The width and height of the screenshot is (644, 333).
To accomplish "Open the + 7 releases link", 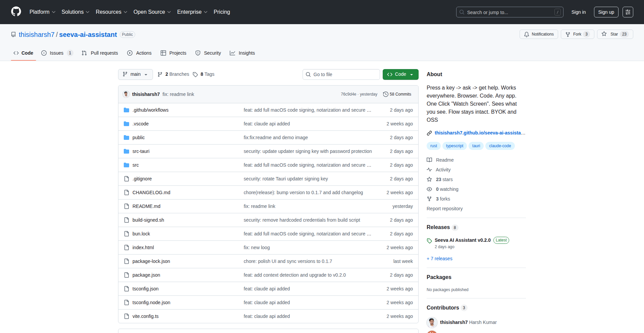I will coord(439,259).
